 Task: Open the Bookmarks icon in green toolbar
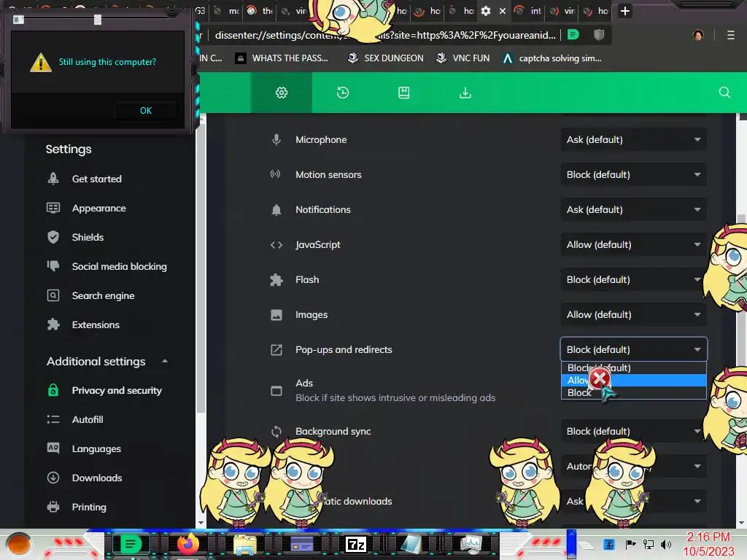(x=404, y=93)
